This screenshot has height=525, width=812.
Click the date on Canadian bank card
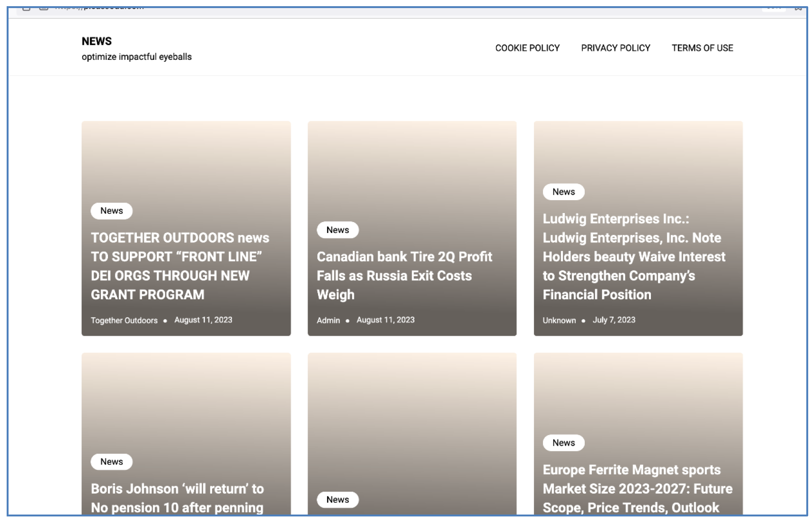click(386, 320)
